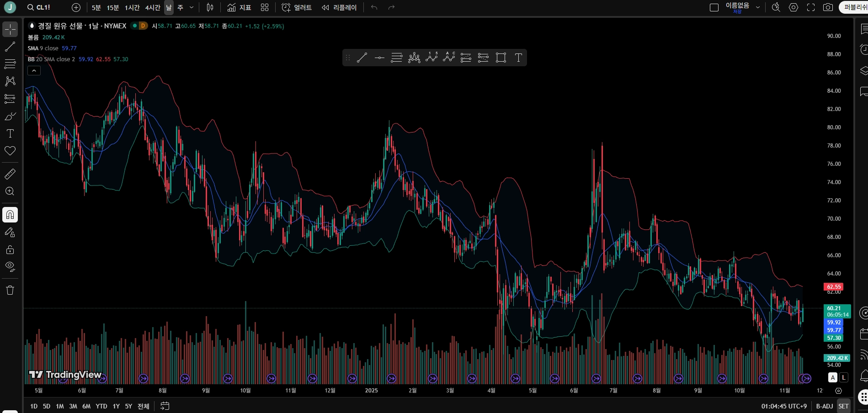Viewport: 868px width, 413px height.
Task: Select the brush drawing tool
Action: tap(10, 116)
